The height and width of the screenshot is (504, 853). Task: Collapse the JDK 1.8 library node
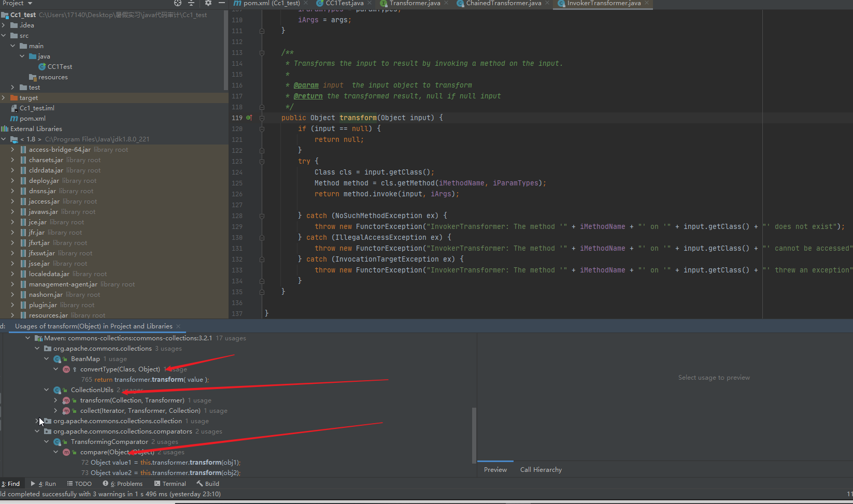[x=4, y=139]
